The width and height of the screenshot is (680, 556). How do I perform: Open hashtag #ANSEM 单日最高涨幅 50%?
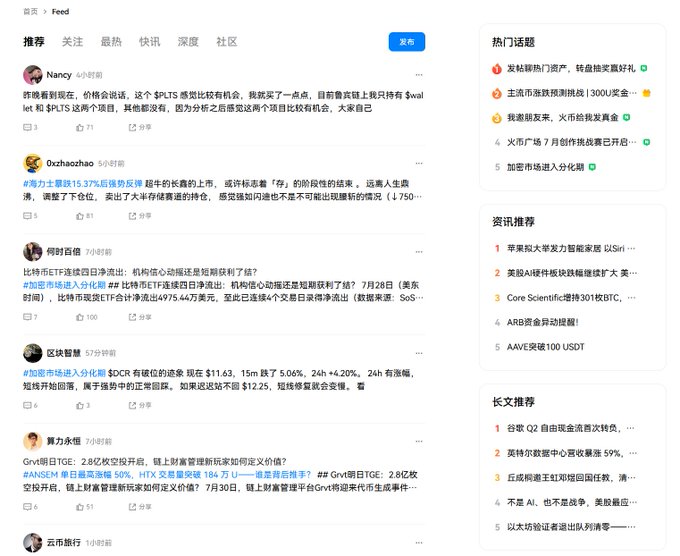(x=167, y=474)
